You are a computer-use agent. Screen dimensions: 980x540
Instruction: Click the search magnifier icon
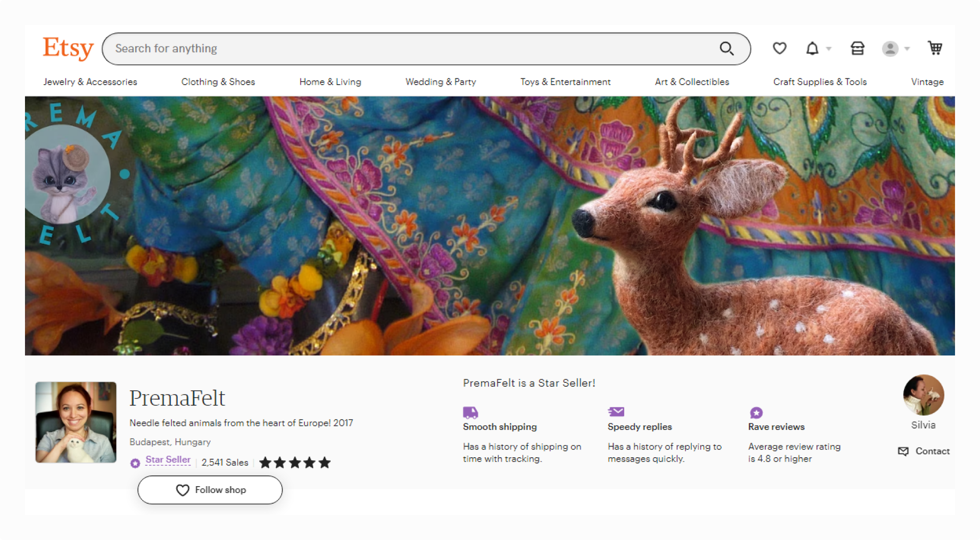[x=726, y=48]
